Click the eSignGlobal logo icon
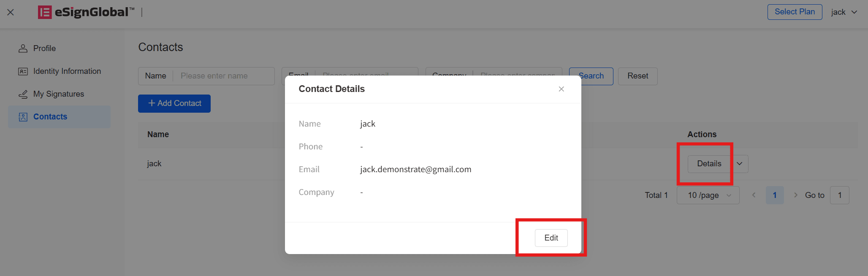The height and width of the screenshot is (276, 868). [45, 12]
